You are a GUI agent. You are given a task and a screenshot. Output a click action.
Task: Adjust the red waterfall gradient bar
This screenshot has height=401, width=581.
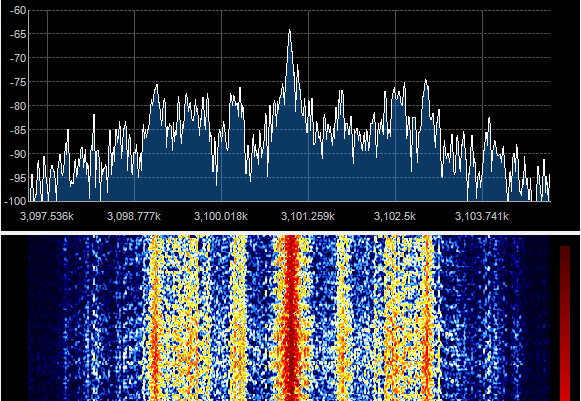click(565, 323)
